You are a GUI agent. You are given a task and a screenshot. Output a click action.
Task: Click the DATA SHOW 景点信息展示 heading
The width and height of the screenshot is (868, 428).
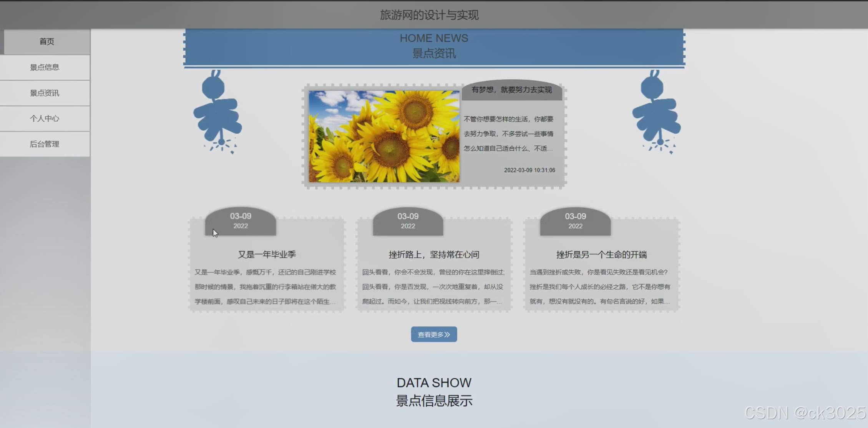click(434, 391)
